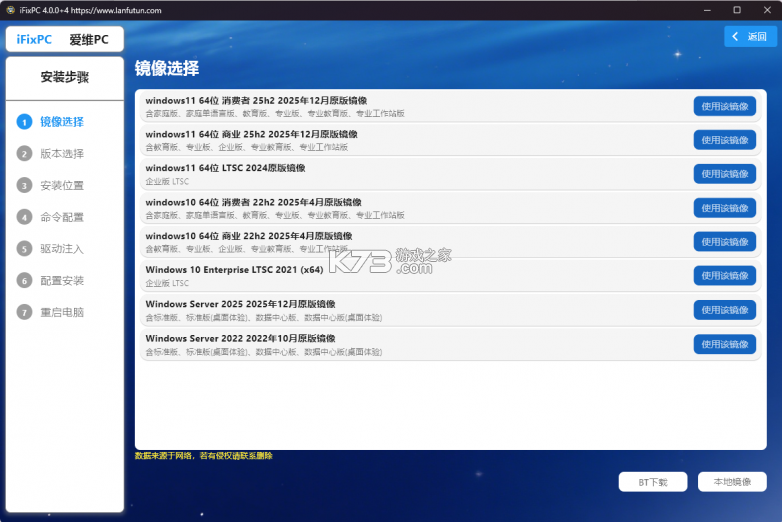782x522 pixels.
Task: Click the 企业版 LTSC subtitle under windows11 LTSC 2024
Action: point(167,181)
